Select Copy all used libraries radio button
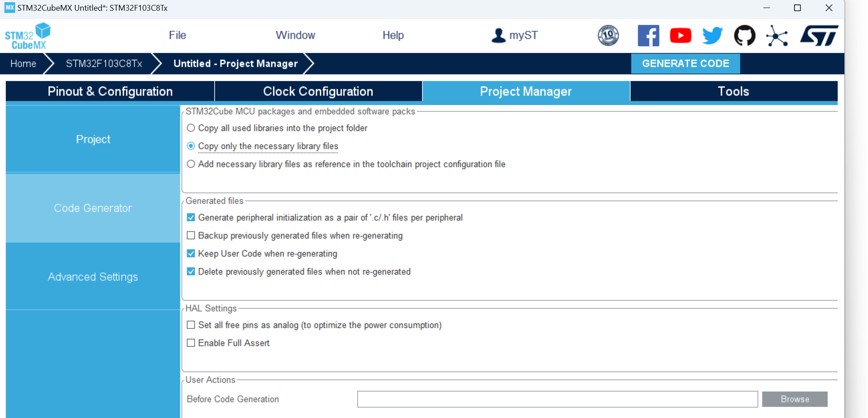Viewport: 868px width, 418px height. [191, 128]
